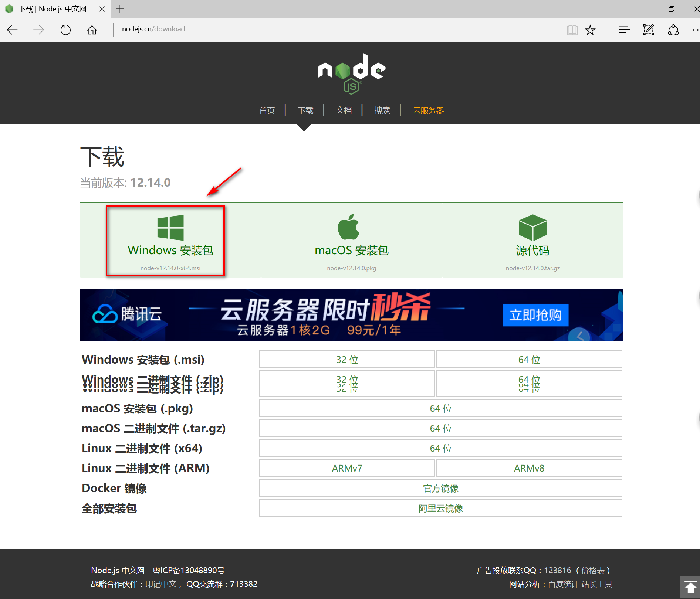Download Linux ARMv8 binary

point(529,468)
